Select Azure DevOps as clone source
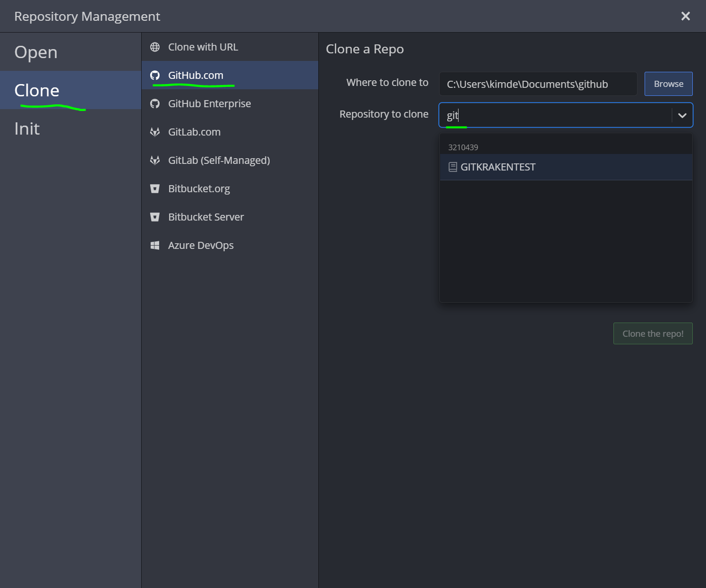The width and height of the screenshot is (706, 588). (230, 246)
